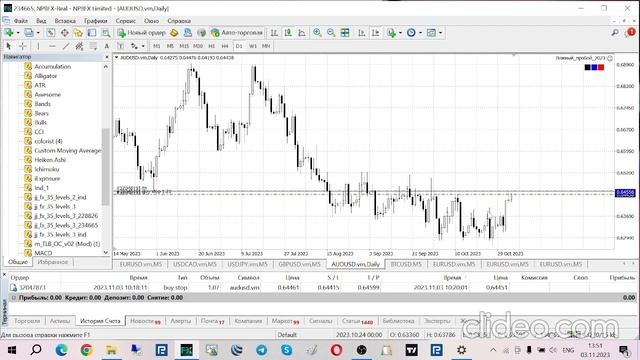This screenshot has height=360, width=640.
Task: Zoom in on the chart
Action: tap(317, 33)
